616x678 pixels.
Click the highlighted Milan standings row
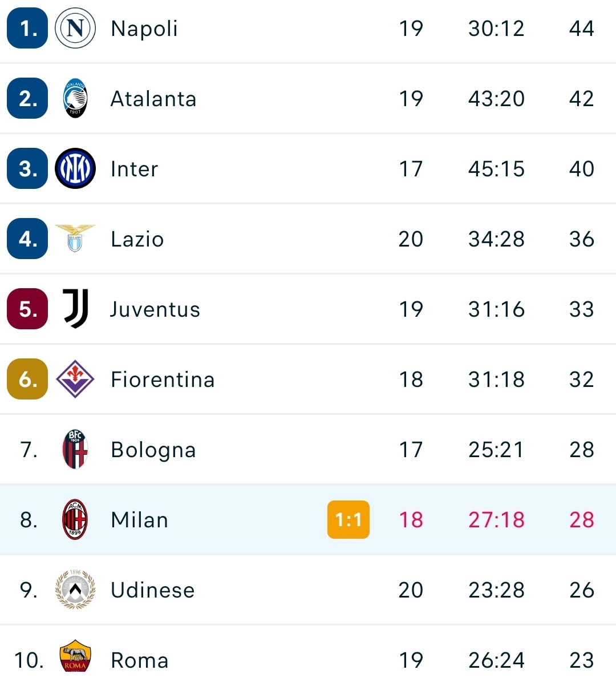pyautogui.click(x=308, y=519)
